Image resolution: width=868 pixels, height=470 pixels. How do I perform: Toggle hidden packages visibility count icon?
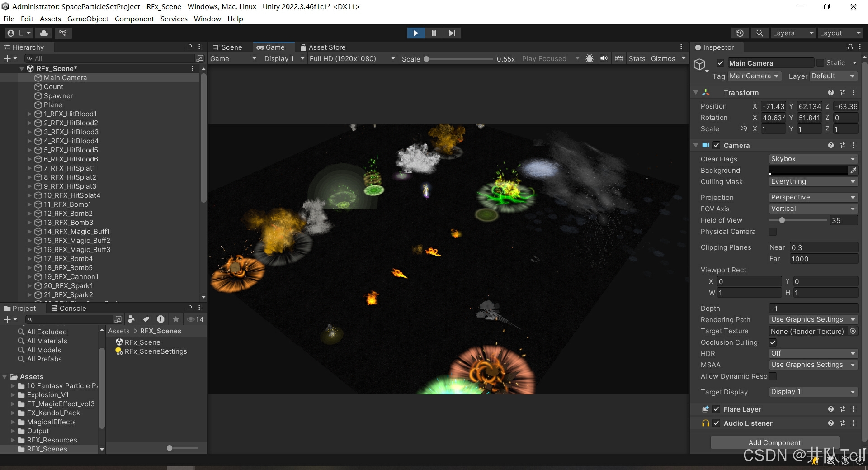tap(195, 319)
